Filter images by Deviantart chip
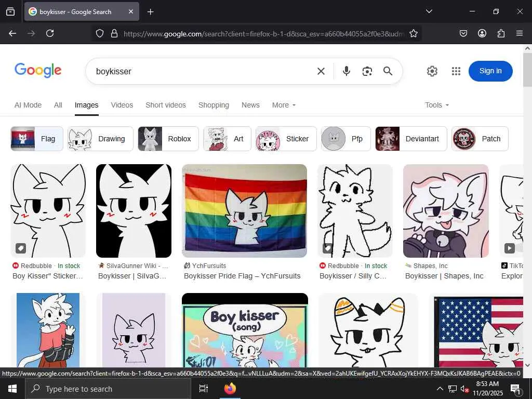This screenshot has width=532, height=399. [411, 139]
